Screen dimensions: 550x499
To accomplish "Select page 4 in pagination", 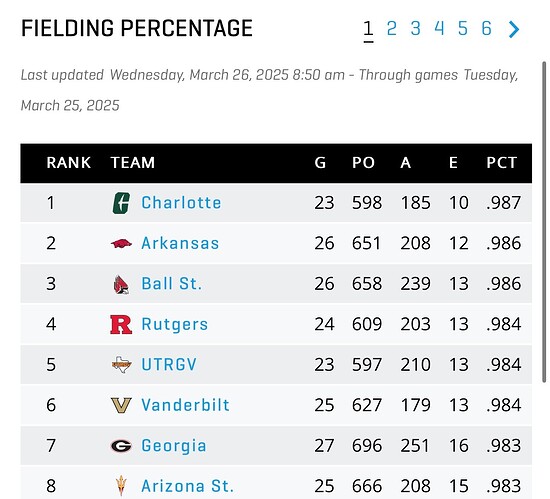I will click(439, 28).
